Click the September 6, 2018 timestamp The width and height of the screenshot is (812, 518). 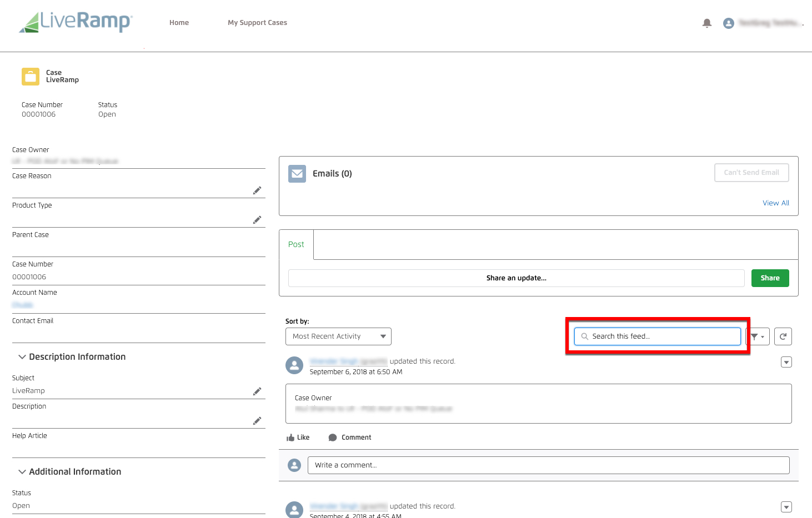tap(356, 372)
